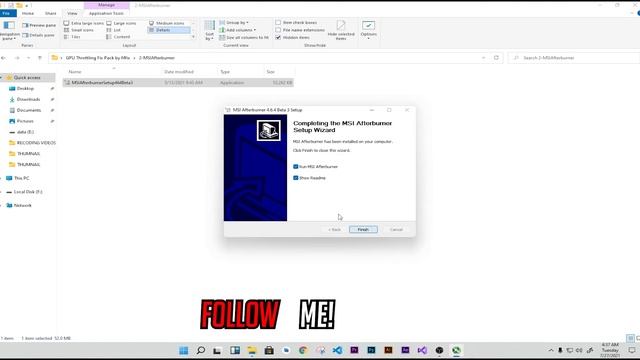Open Premiere Pro from taskbar

[354, 350]
